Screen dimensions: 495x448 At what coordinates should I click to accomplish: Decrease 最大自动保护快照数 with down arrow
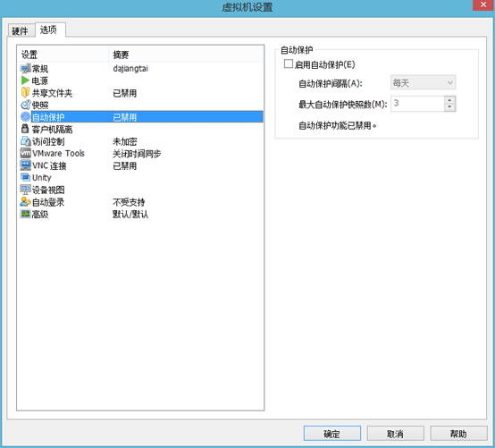(x=449, y=107)
